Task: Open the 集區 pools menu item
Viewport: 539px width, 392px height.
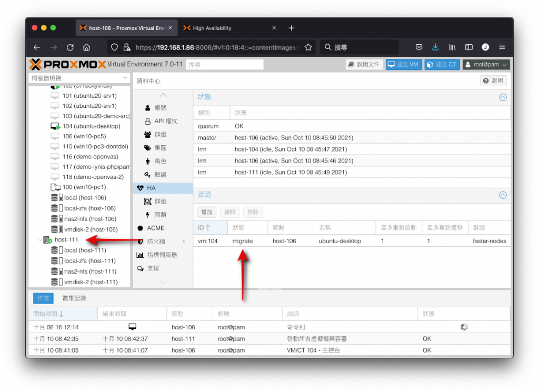Action: 163,148
